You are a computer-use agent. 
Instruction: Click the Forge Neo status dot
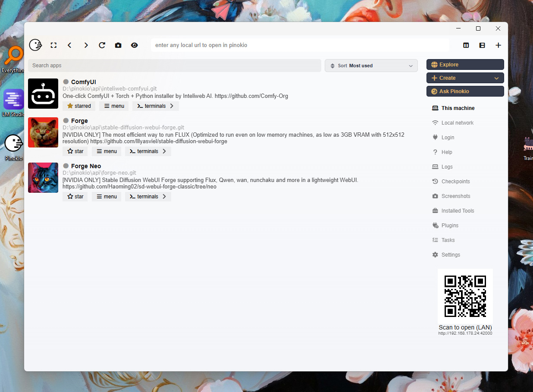point(66,166)
